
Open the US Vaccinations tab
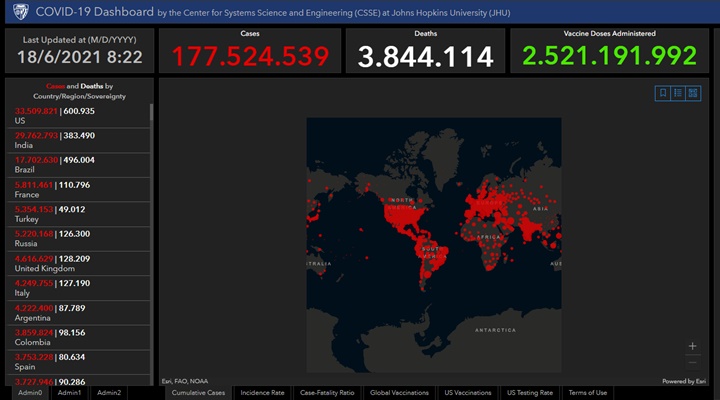[x=467, y=393]
